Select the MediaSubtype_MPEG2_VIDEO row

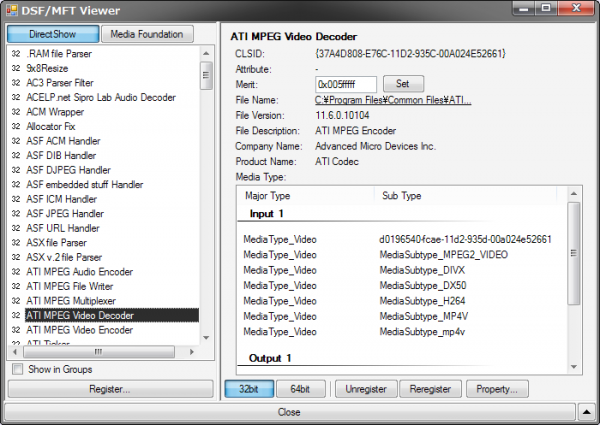pos(402,255)
